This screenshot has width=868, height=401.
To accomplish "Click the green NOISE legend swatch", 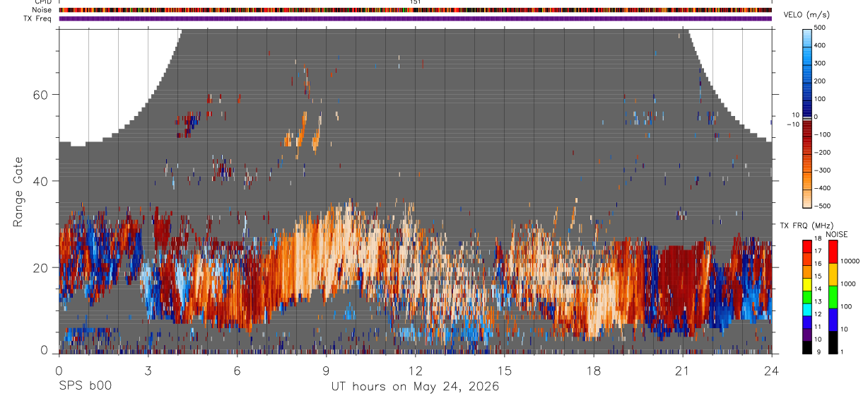I will click(x=832, y=296).
